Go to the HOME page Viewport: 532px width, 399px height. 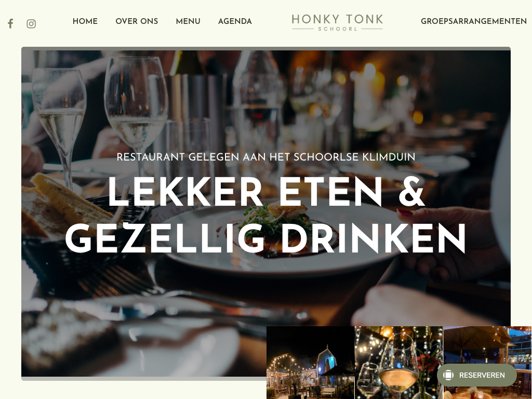(85, 21)
